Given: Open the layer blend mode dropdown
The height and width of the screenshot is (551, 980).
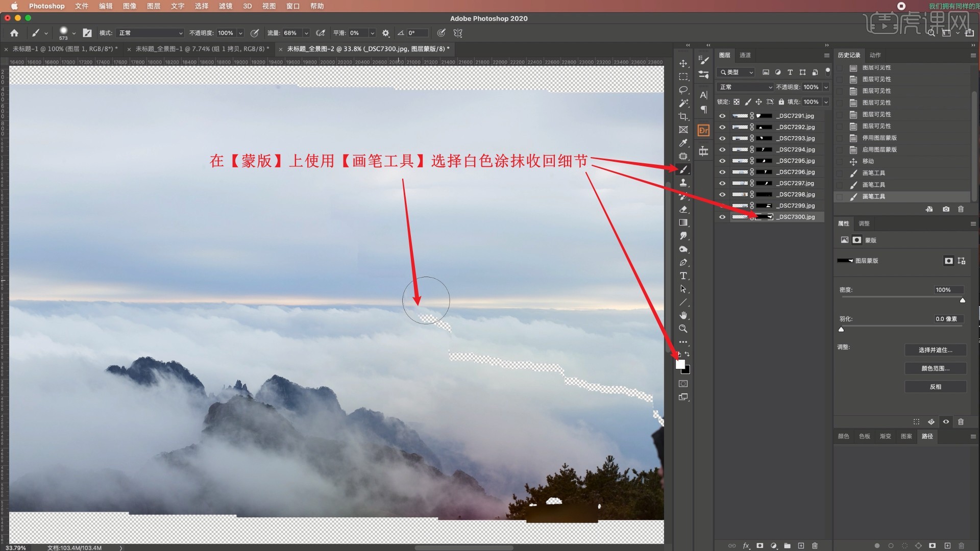Looking at the screenshot, I should pos(745,87).
